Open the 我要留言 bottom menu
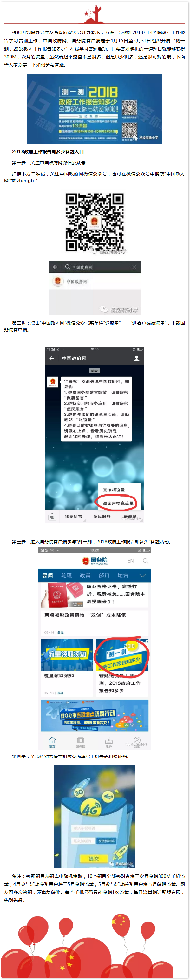This screenshot has height=980, width=190. [73, 517]
